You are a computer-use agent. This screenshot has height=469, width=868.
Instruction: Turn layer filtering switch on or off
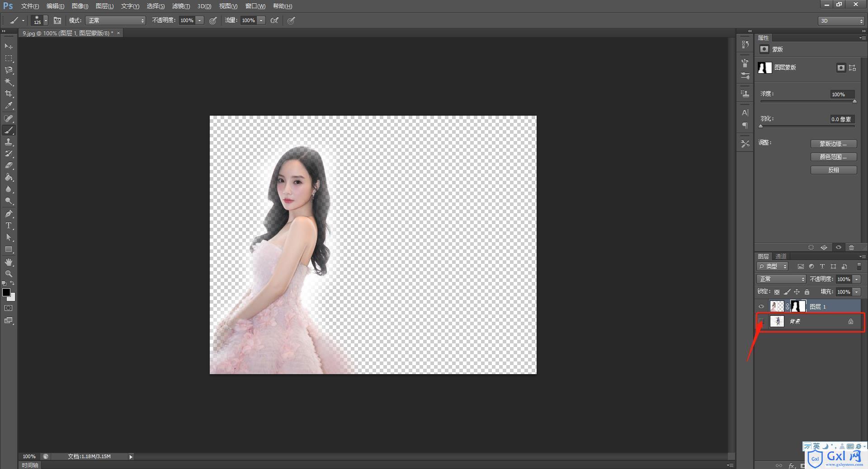tap(859, 267)
